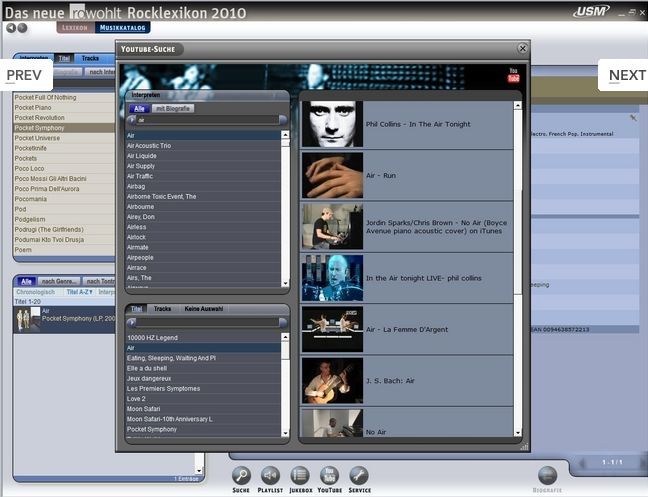
Task: Click the Biografie round button
Action: point(547,476)
